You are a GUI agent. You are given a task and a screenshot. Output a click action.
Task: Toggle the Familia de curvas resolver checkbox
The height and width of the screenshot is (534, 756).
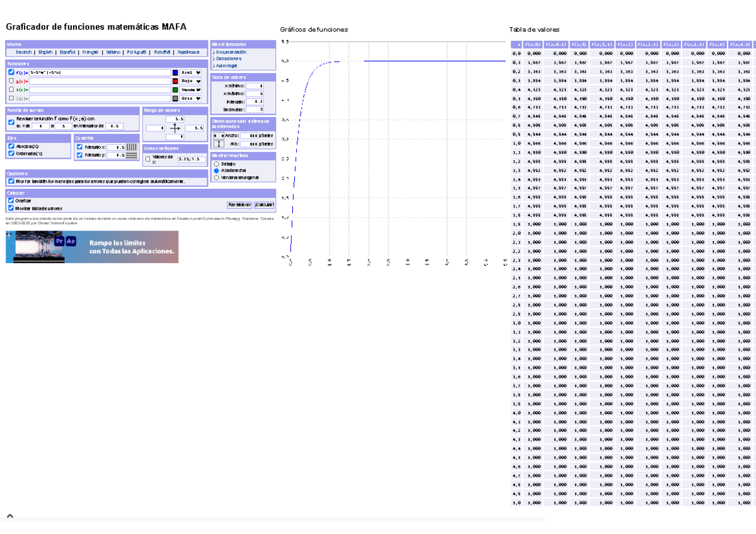[x=11, y=122]
